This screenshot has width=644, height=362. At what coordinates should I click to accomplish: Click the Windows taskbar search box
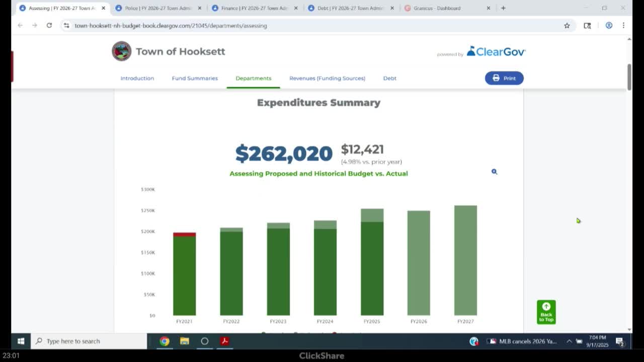[91, 341]
